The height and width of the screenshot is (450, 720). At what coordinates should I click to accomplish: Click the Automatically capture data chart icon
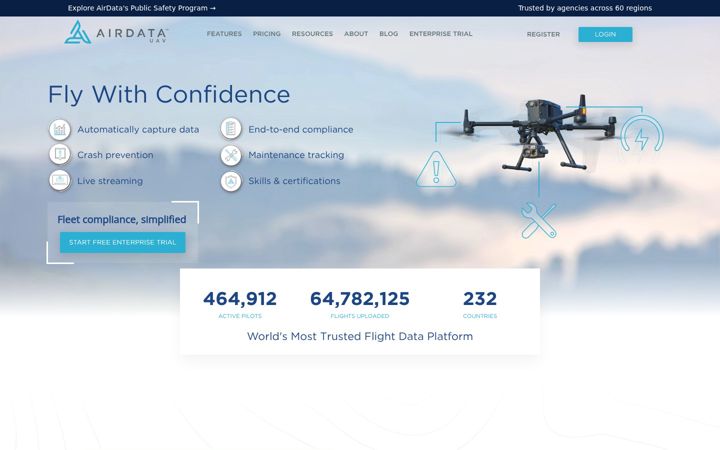click(60, 129)
